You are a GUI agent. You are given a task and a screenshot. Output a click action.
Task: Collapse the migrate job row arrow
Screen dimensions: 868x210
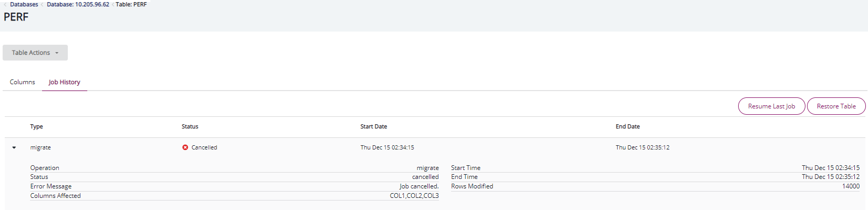[x=14, y=148]
